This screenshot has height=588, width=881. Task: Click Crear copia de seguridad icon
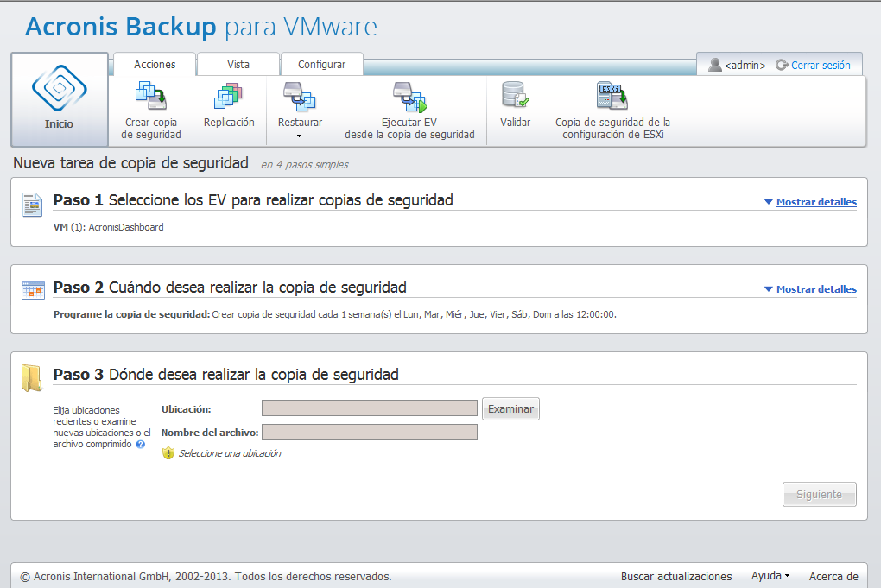point(151,97)
